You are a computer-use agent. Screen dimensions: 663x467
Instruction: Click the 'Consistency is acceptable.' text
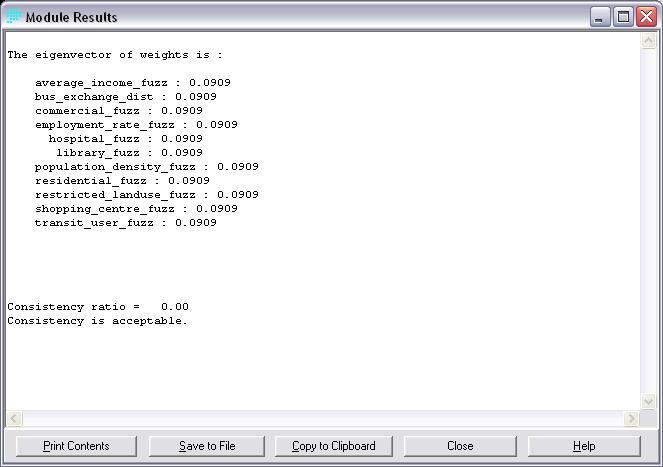97,321
